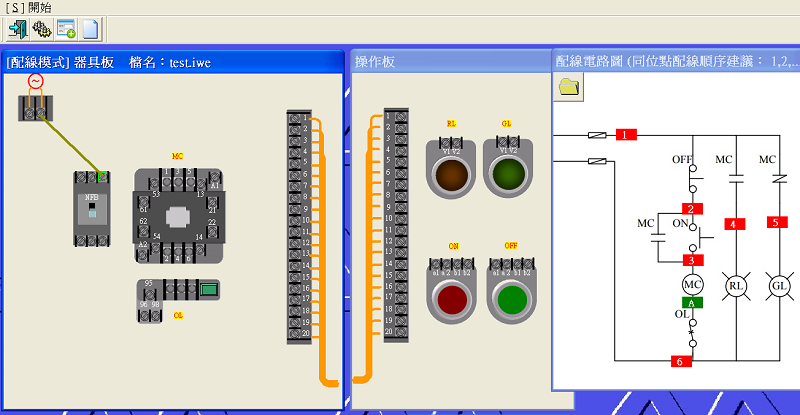Open the yellow folder icon in circuit diagram panel
This screenshot has width=800, height=415.
(x=569, y=88)
